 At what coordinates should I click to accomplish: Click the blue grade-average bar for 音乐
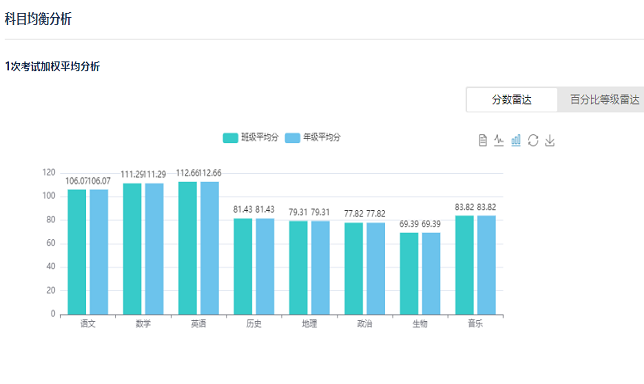click(487, 265)
